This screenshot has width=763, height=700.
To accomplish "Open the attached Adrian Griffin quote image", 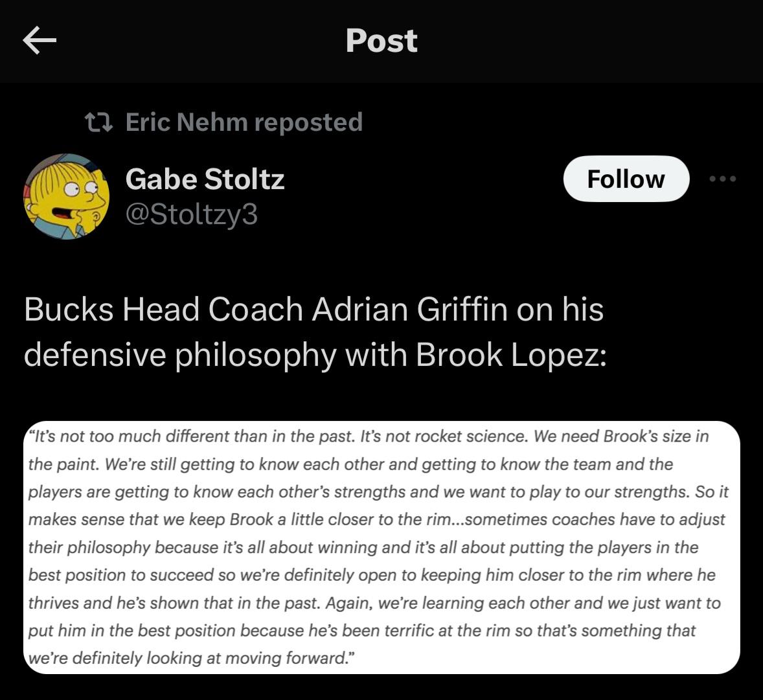I will tap(382, 547).
